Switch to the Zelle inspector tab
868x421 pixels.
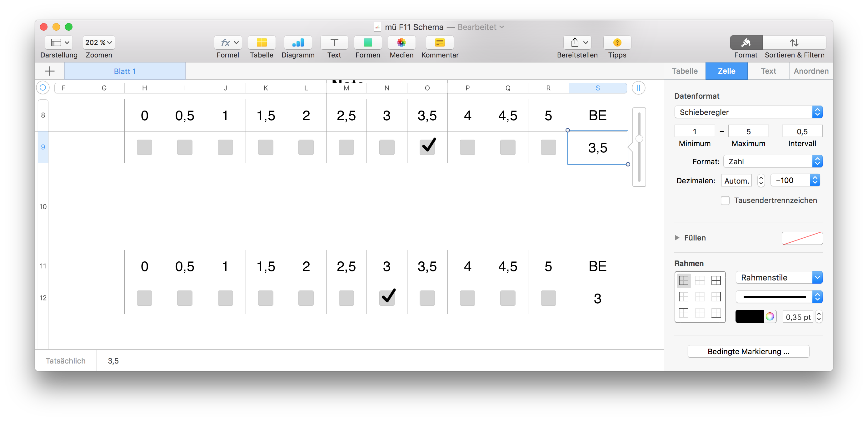click(726, 71)
